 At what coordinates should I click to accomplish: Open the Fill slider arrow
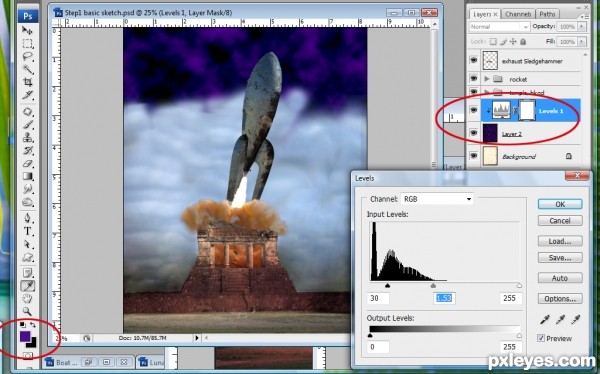tap(582, 41)
